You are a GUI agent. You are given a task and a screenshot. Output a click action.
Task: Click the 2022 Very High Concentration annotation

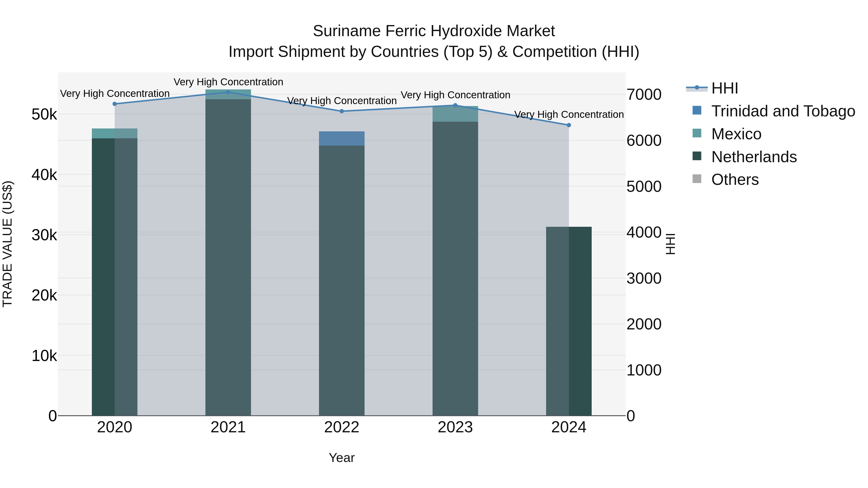pyautogui.click(x=342, y=101)
